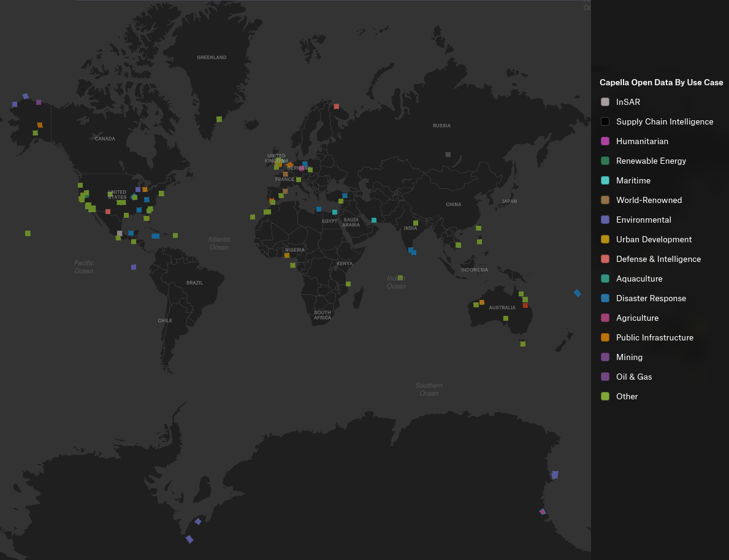Click the Maritime legend color swatch
Viewport: 729px width, 560px height.
(605, 180)
